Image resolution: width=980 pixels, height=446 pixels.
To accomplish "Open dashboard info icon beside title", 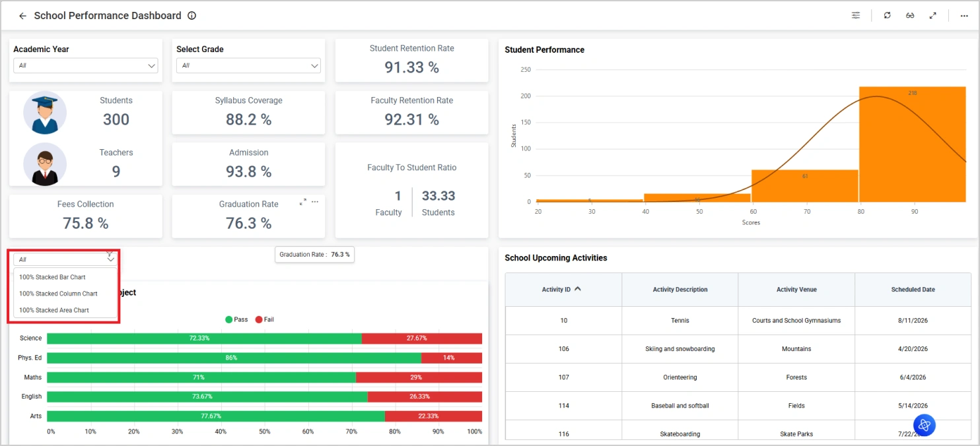I will point(192,16).
